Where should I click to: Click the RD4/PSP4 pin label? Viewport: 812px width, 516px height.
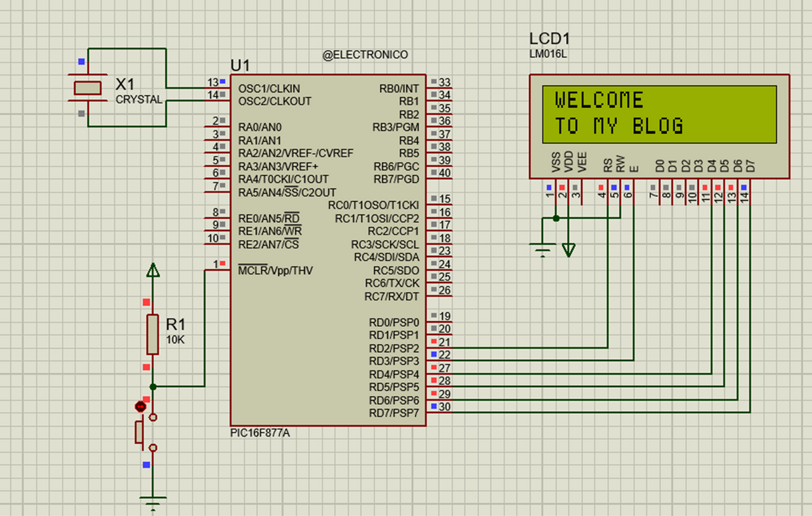[394, 374]
